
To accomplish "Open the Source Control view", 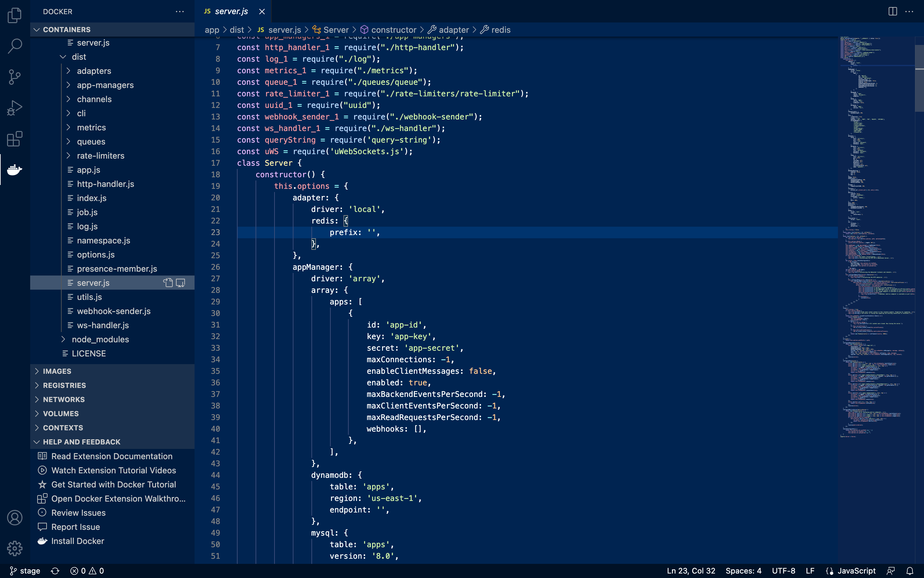I will click(x=14, y=77).
